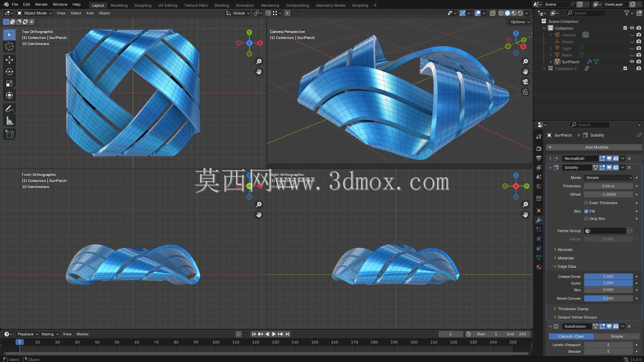This screenshot has height=362, width=644.
Task: Click pan hand icon in Camera Perspective viewport
Action: tap(525, 72)
